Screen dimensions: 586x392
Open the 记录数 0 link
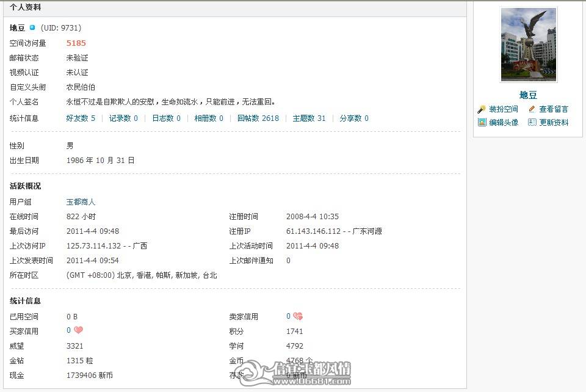click(x=123, y=118)
